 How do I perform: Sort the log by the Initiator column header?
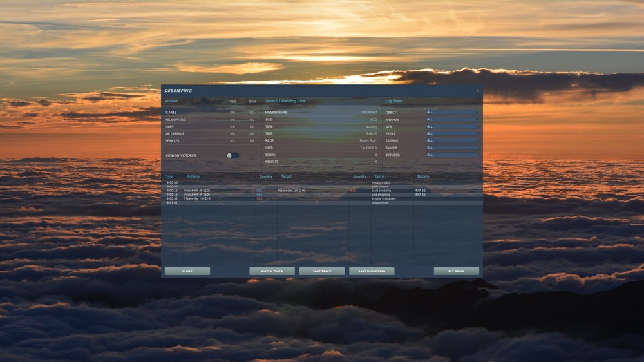(194, 176)
